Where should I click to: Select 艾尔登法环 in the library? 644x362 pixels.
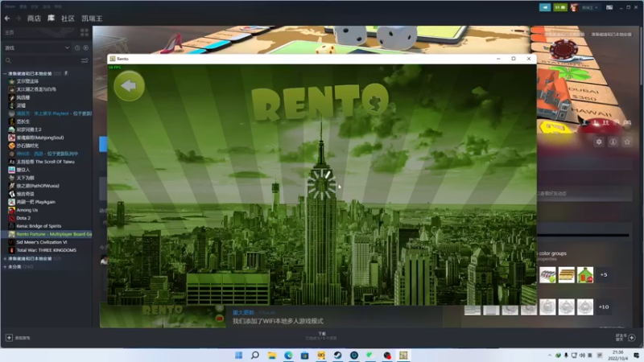point(27,81)
